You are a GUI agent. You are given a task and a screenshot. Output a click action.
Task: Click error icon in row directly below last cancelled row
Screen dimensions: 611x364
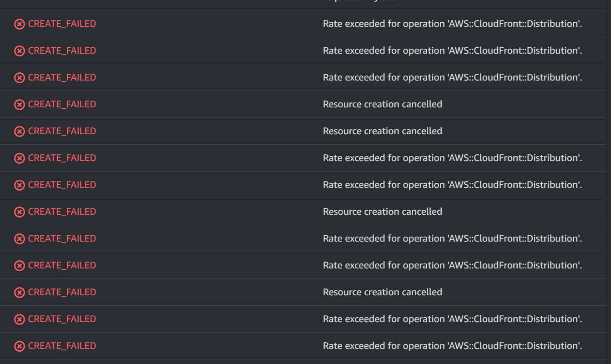pos(20,319)
